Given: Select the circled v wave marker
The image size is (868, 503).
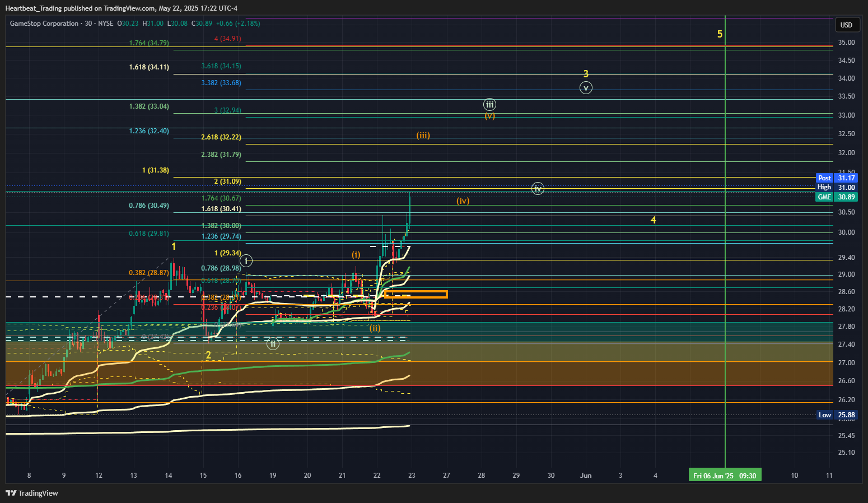Looking at the screenshot, I should [586, 88].
